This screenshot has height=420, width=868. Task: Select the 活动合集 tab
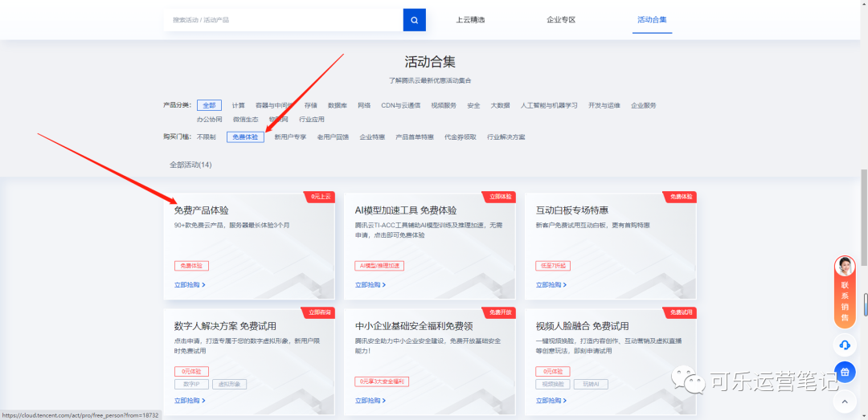652,20
